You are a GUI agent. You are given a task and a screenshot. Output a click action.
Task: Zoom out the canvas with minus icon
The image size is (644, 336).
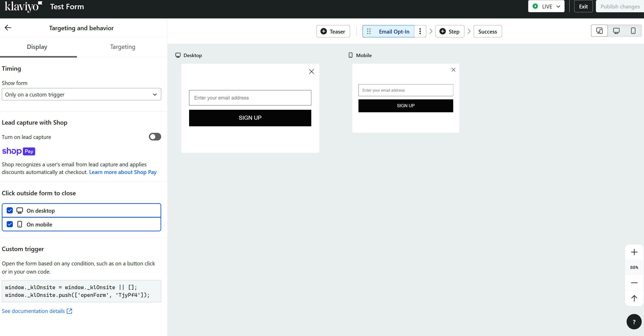[634, 283]
